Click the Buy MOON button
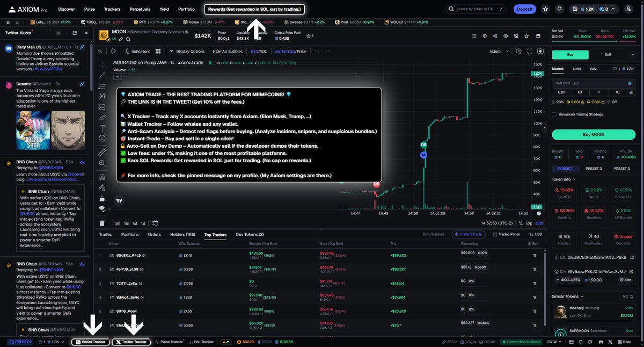The height and width of the screenshot is (347, 644). [594, 134]
